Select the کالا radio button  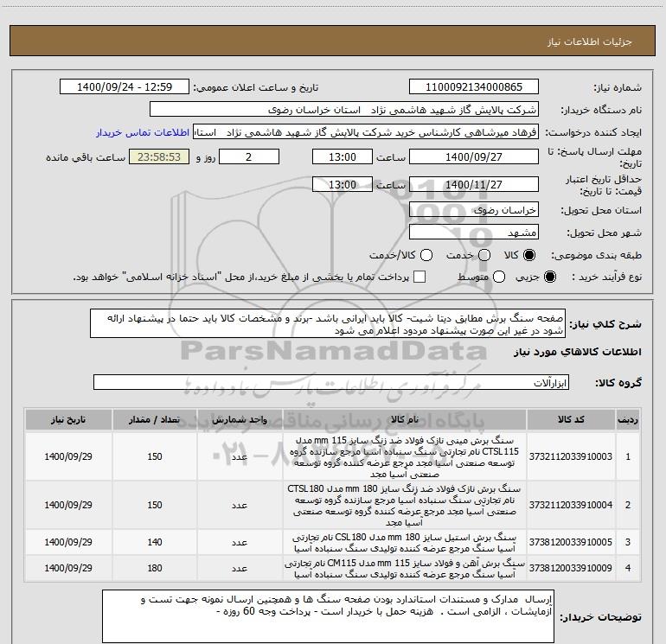(529, 255)
